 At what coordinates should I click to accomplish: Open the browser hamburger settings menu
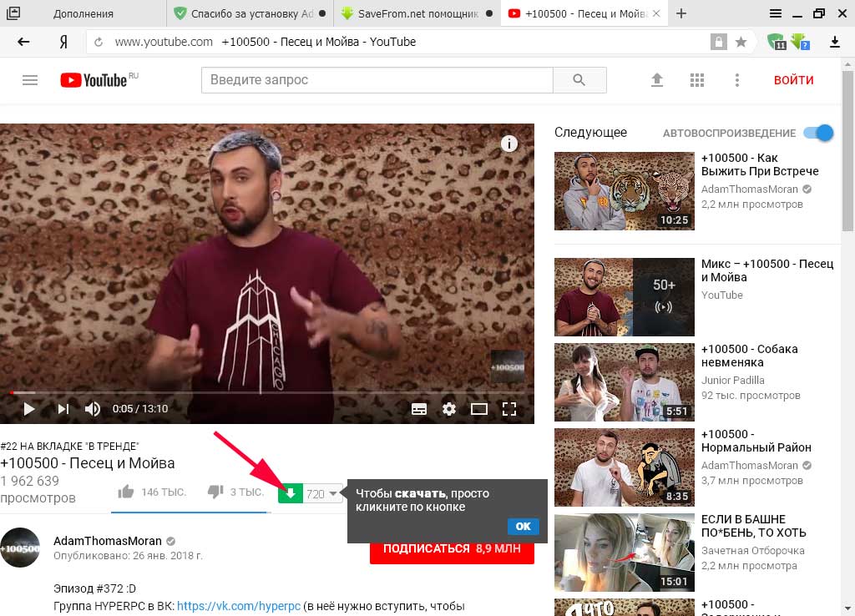(x=776, y=13)
